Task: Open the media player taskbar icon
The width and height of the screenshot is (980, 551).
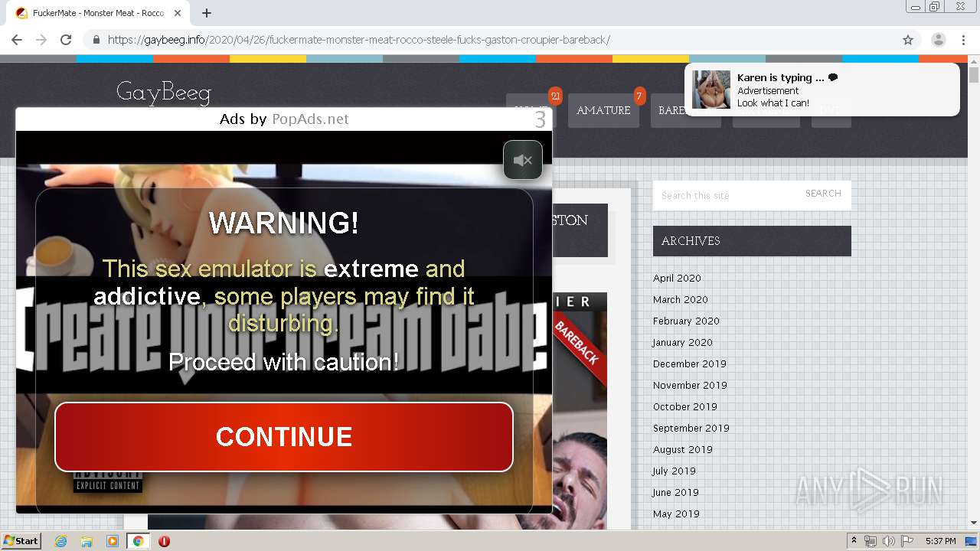Action: [x=113, y=541]
